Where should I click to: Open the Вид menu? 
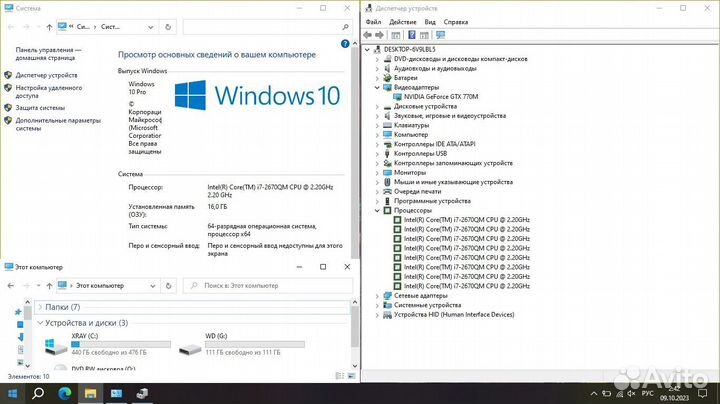430,22
